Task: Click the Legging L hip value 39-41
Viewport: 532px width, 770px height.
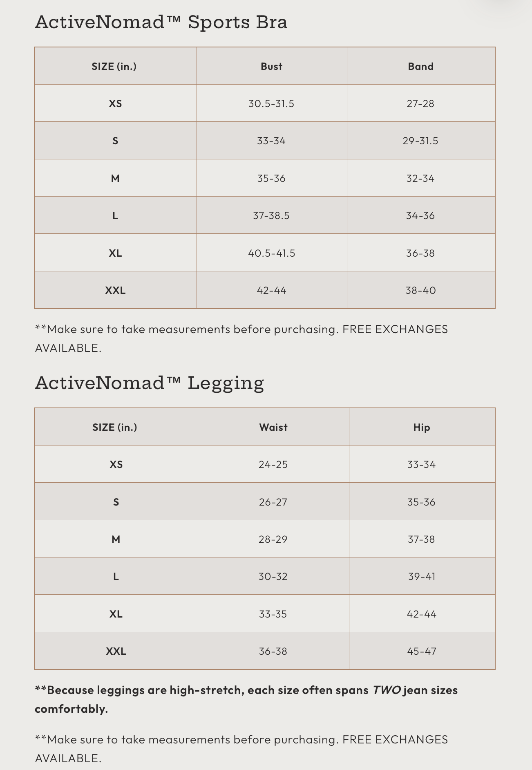Action: [421, 576]
